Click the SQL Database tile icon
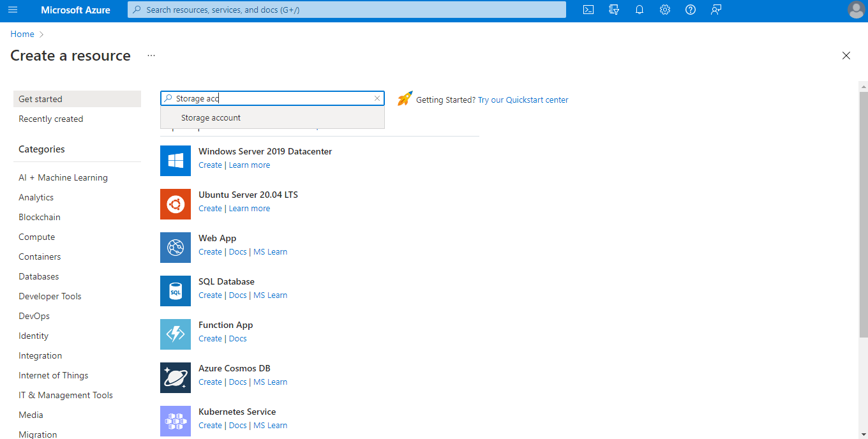868x439 pixels. pyautogui.click(x=175, y=290)
